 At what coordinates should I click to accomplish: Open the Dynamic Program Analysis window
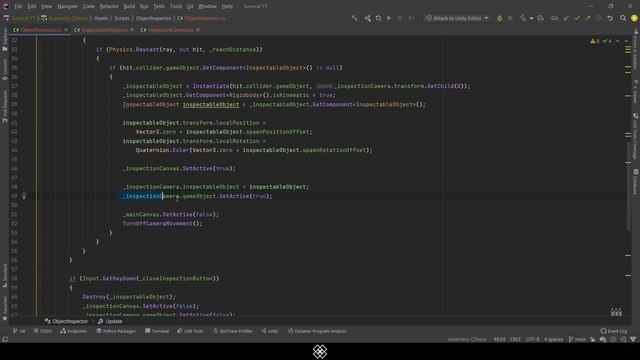click(317, 331)
